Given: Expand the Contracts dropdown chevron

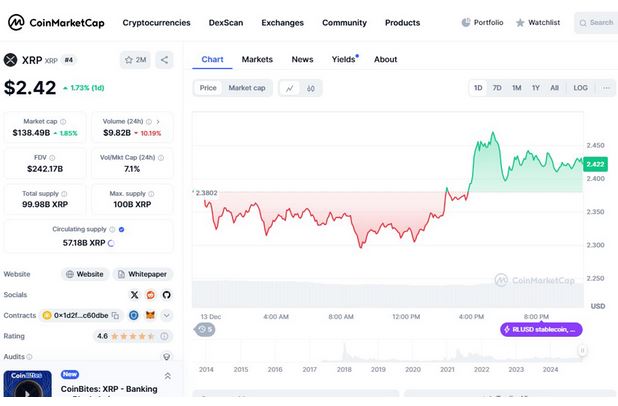Looking at the screenshot, I should (x=167, y=315).
